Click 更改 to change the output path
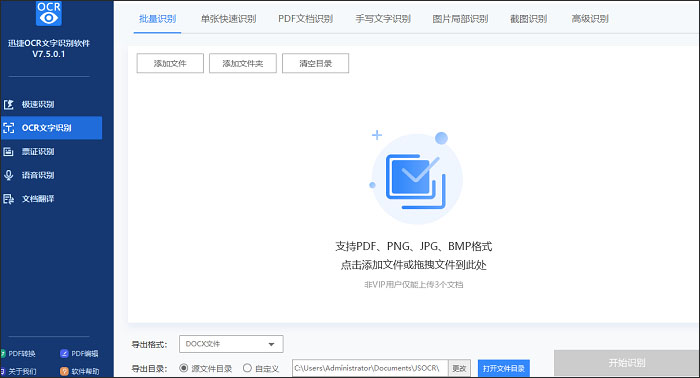The height and width of the screenshot is (378, 700). click(x=459, y=369)
